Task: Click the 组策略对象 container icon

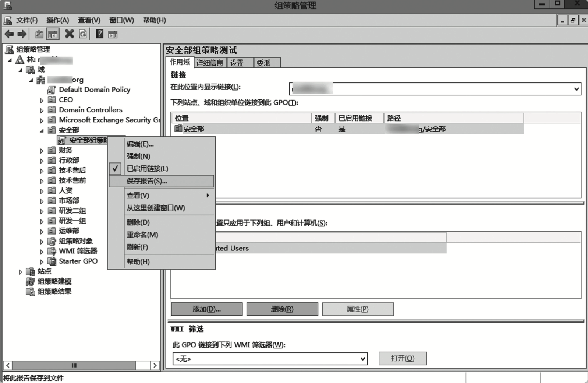Action: [52, 241]
